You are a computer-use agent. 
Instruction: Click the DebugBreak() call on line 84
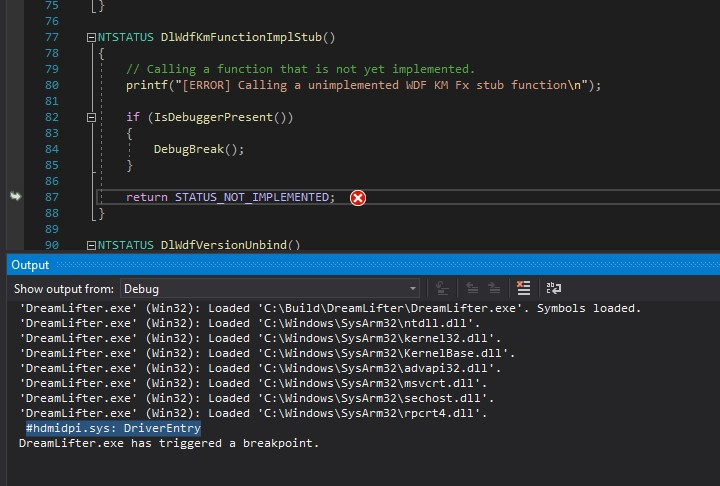[199, 149]
